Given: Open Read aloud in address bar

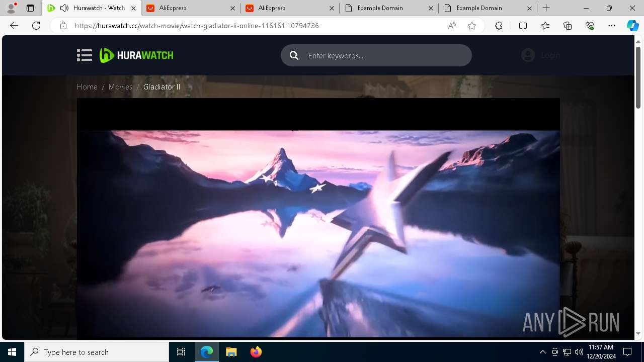Looking at the screenshot, I should pyautogui.click(x=452, y=26).
